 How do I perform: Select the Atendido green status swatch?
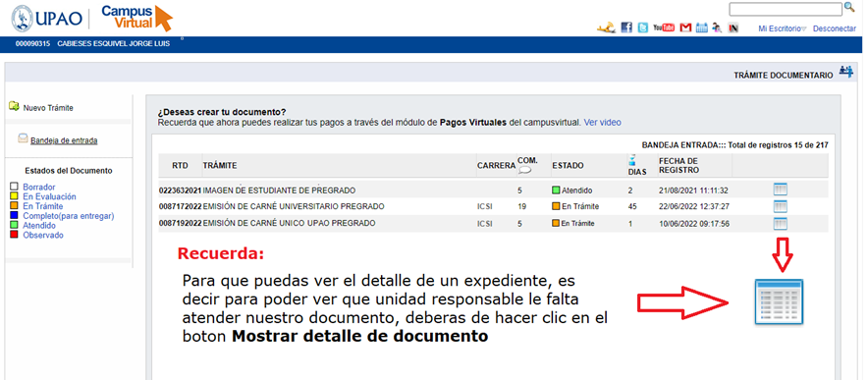[x=15, y=226]
